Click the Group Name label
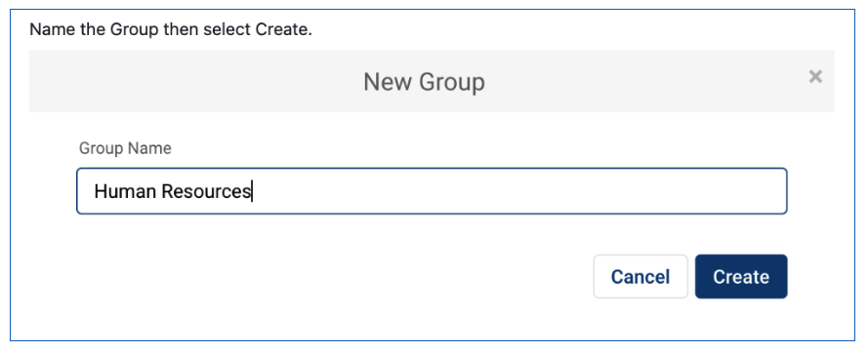The width and height of the screenshot is (868, 352). click(x=125, y=148)
